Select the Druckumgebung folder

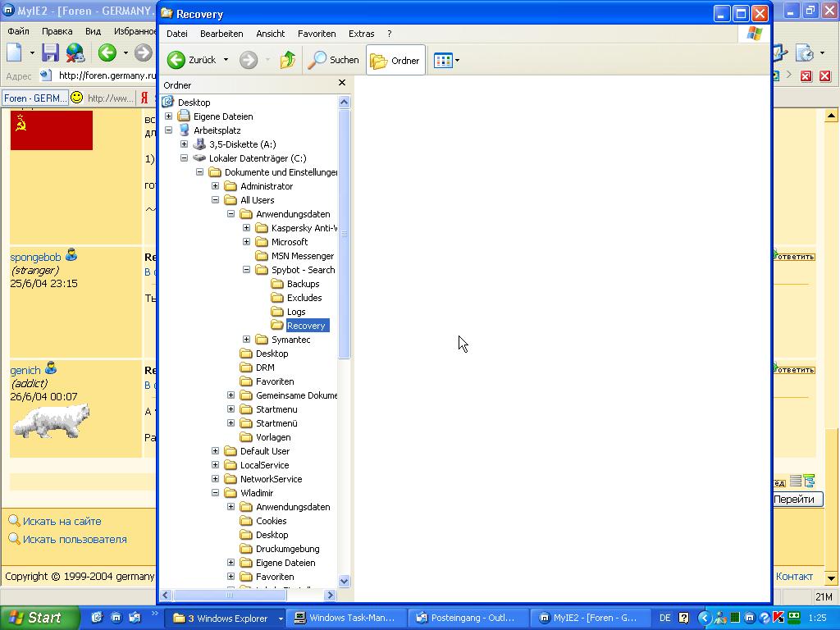point(287,549)
